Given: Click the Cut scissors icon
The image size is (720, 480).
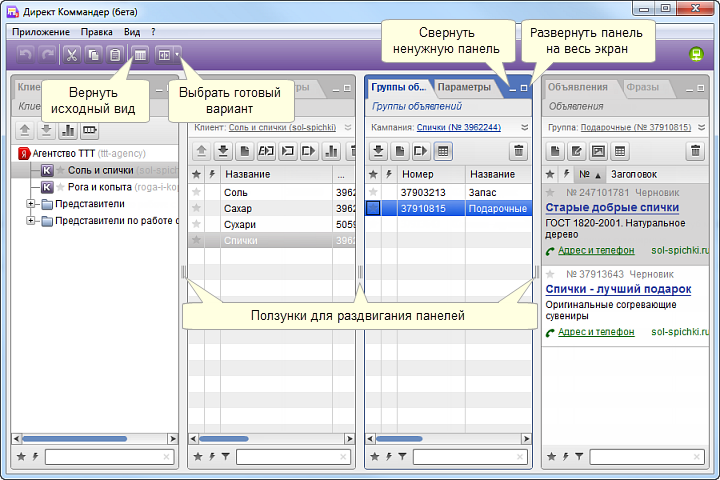Looking at the screenshot, I should [x=72, y=55].
